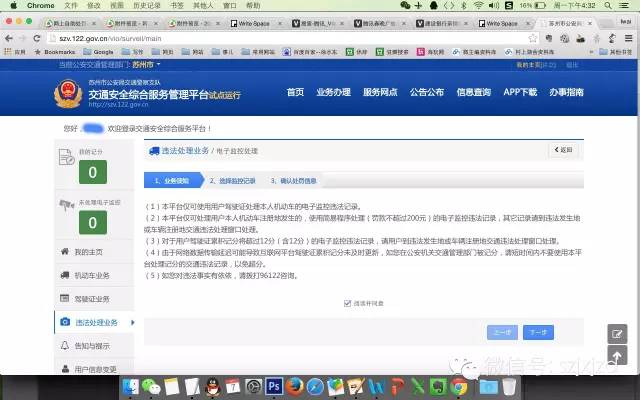Click the police emblem logo in the header
The height and width of the screenshot is (400, 640).
(x=68, y=93)
